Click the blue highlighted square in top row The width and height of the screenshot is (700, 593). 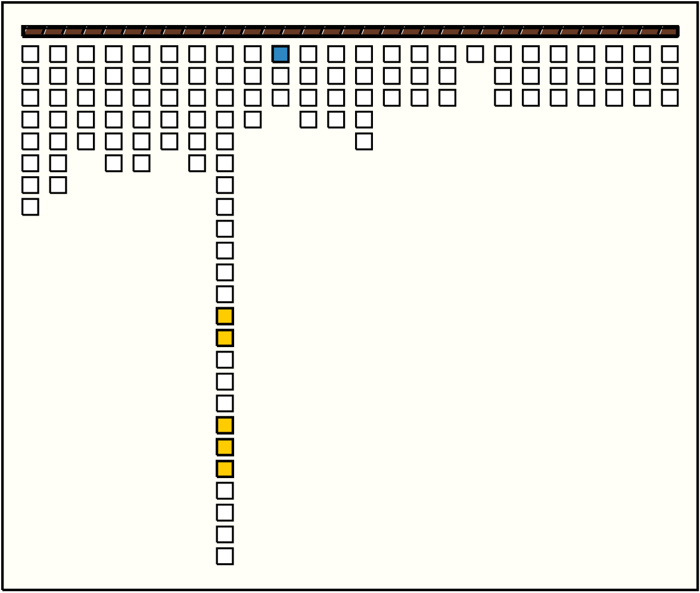pyautogui.click(x=281, y=54)
